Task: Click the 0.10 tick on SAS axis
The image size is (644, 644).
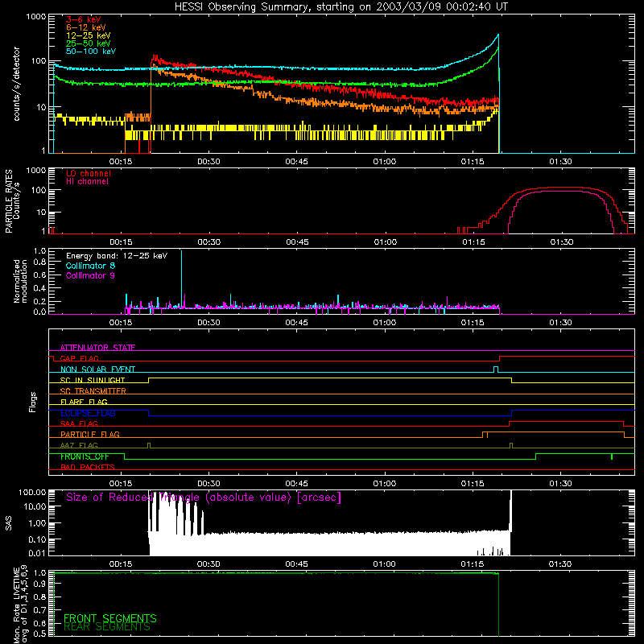Action: pos(37,539)
